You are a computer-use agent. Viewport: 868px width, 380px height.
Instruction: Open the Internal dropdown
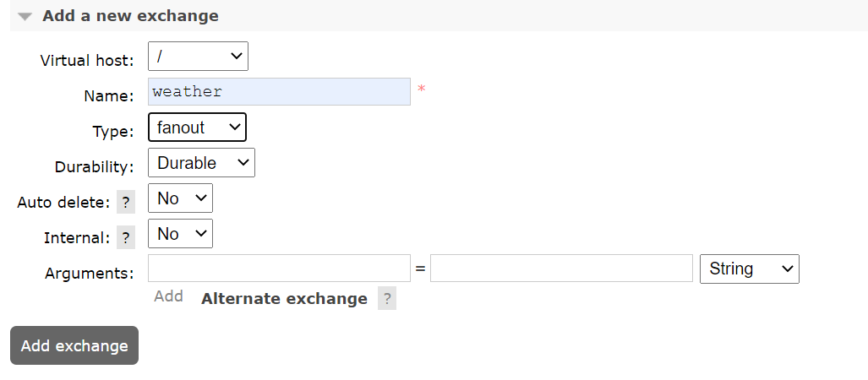pos(180,234)
